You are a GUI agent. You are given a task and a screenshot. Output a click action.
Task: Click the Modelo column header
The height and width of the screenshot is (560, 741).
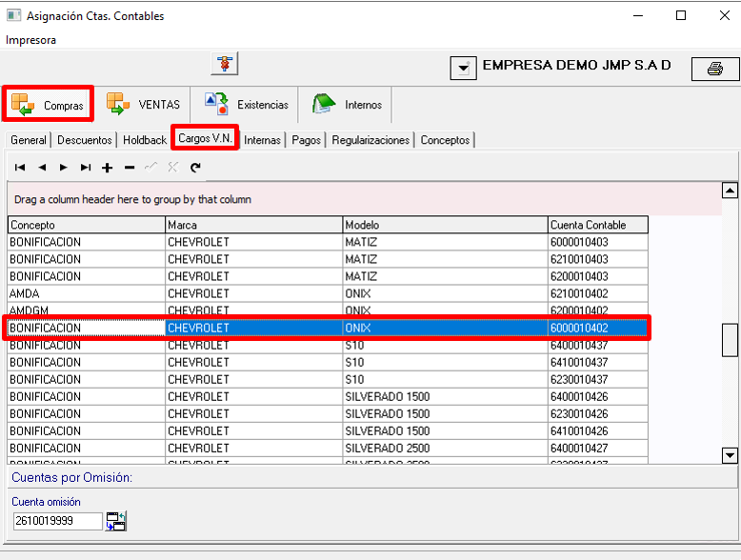(x=445, y=225)
